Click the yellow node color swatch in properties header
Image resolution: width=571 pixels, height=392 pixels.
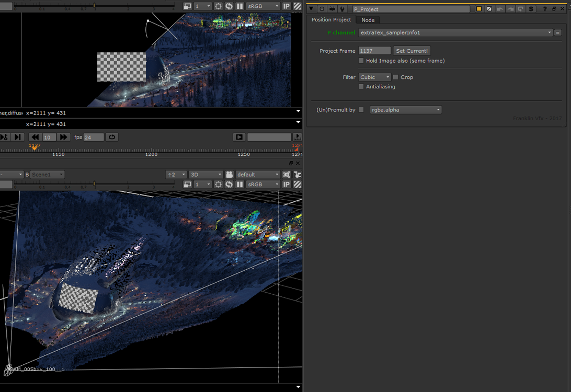click(x=479, y=9)
